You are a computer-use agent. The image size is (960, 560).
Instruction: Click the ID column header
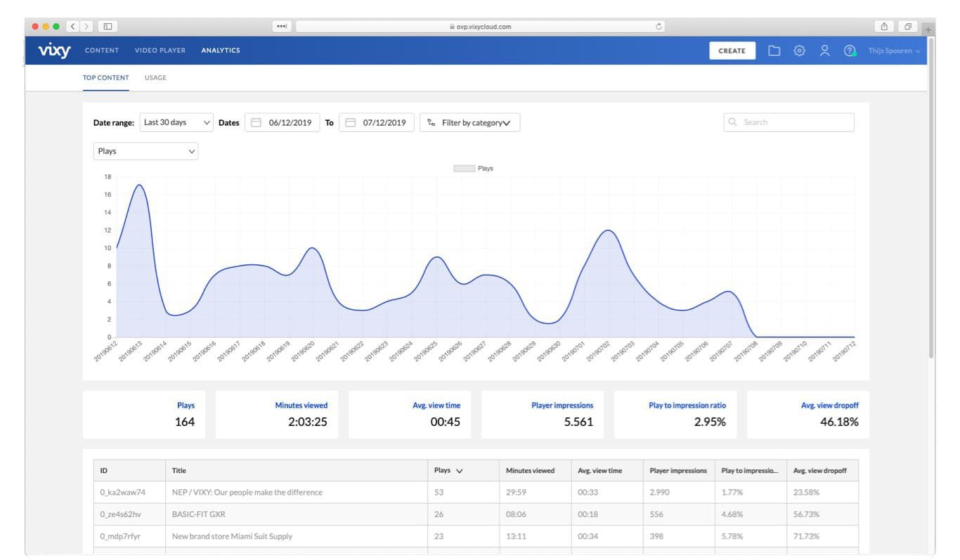[129, 471]
